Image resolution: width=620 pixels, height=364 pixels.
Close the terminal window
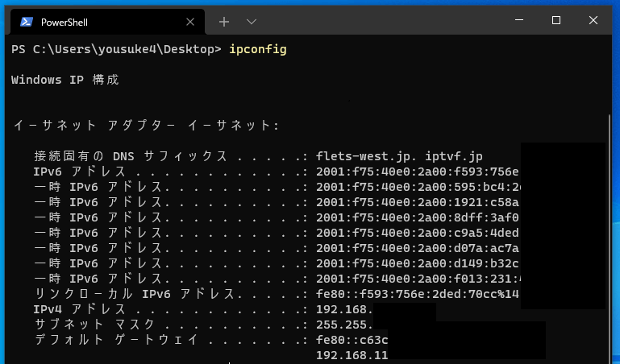coord(593,20)
